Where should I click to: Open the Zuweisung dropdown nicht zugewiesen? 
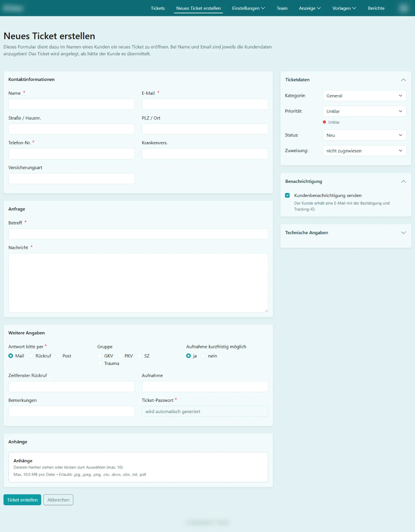point(364,151)
